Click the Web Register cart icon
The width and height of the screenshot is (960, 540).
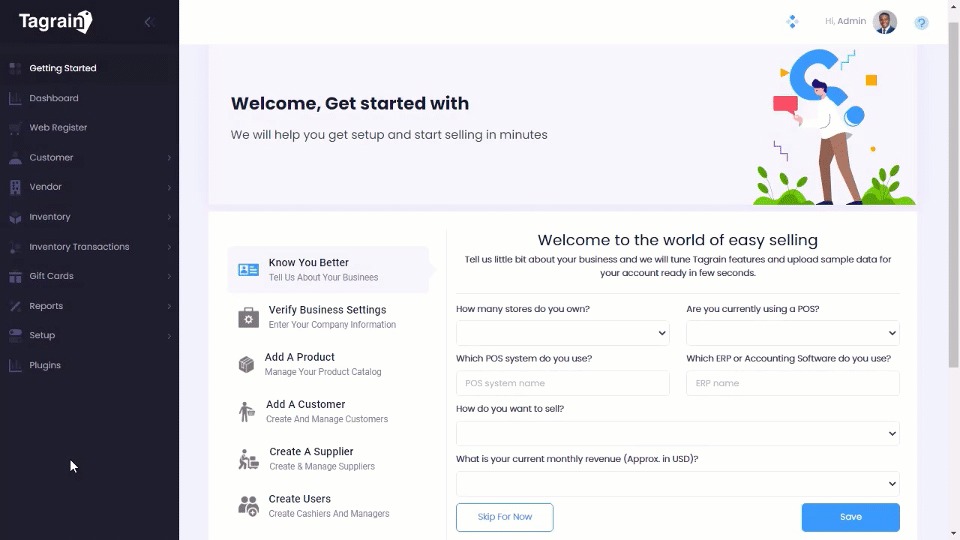coord(15,128)
